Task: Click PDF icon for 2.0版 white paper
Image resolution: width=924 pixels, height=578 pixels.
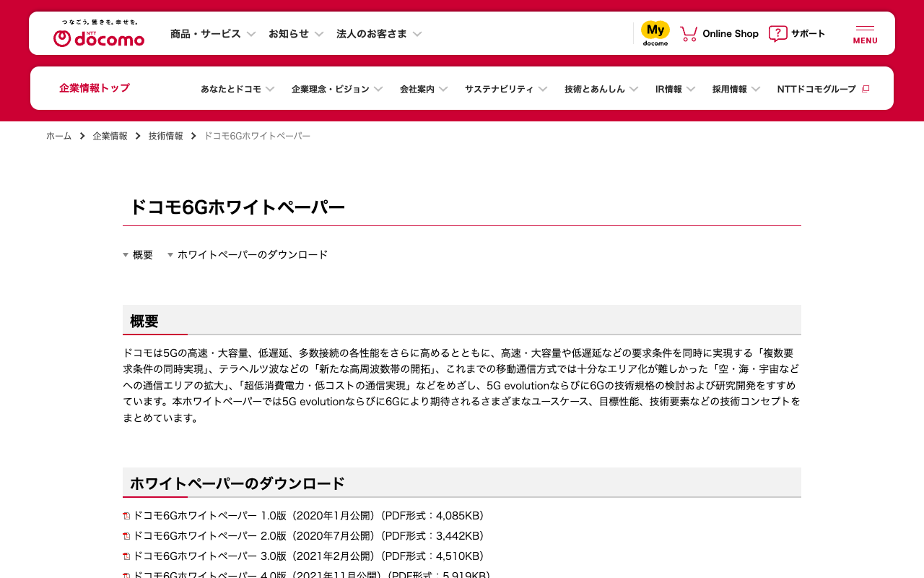Action: 126,536
